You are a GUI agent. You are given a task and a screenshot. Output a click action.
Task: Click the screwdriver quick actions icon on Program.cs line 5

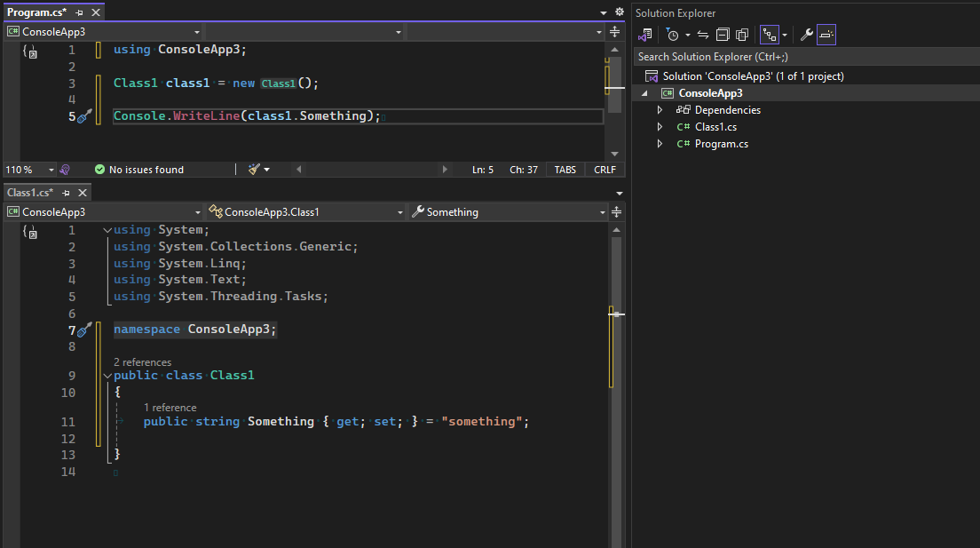[84, 115]
